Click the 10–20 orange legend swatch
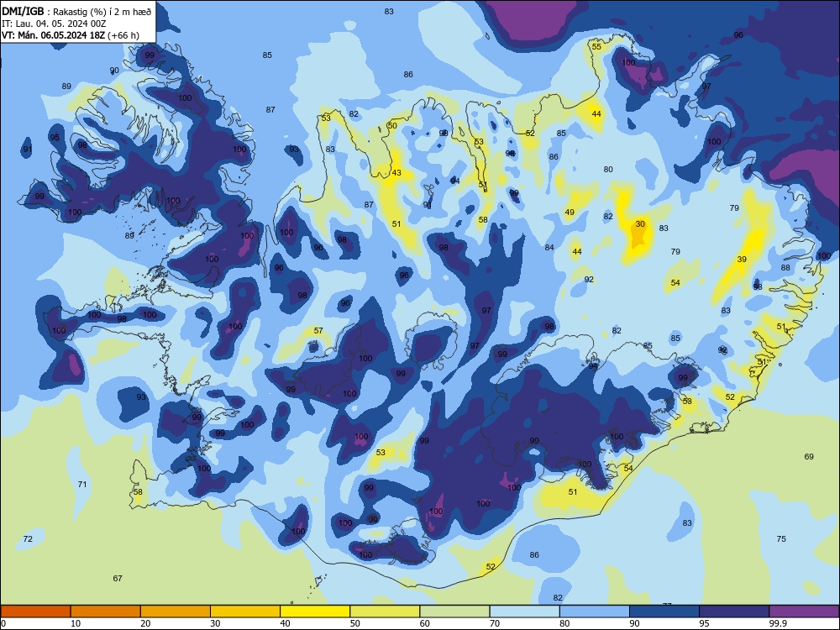This screenshot has width=840, height=630. tap(106, 612)
